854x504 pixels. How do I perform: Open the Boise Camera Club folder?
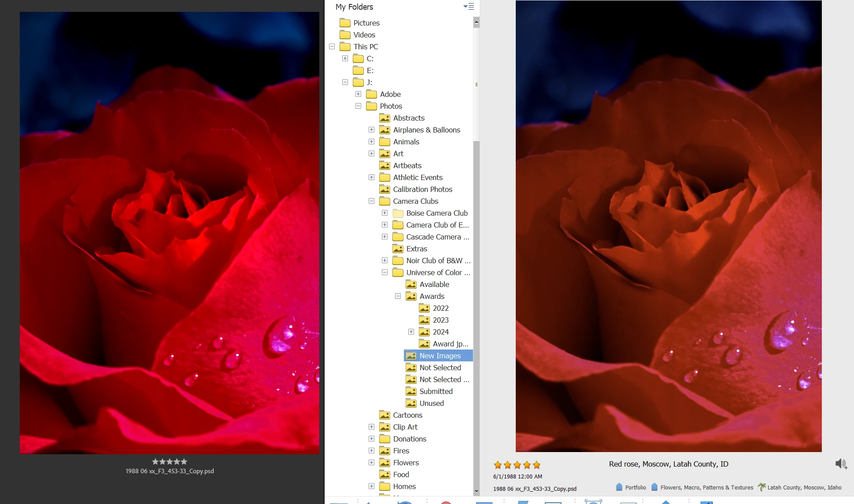point(436,213)
